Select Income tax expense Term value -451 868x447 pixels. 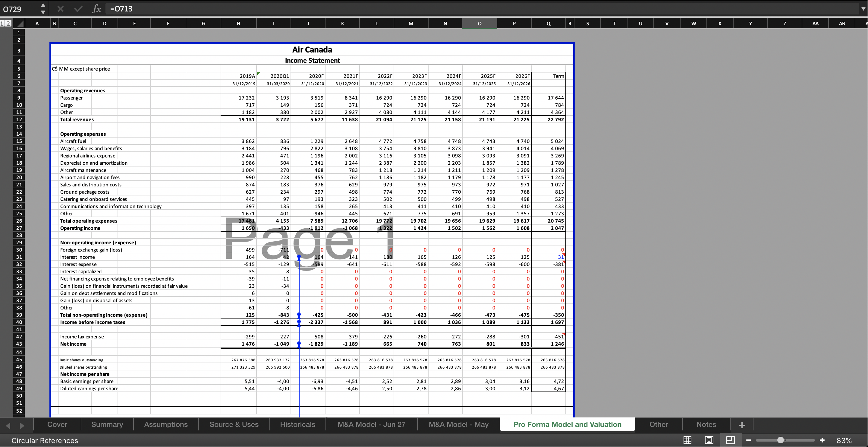548,336
